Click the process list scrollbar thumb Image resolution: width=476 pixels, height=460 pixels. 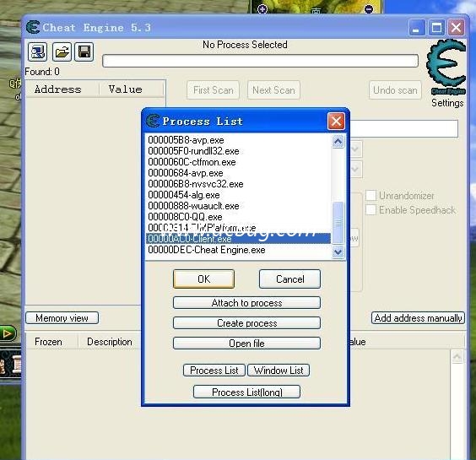[x=338, y=223]
